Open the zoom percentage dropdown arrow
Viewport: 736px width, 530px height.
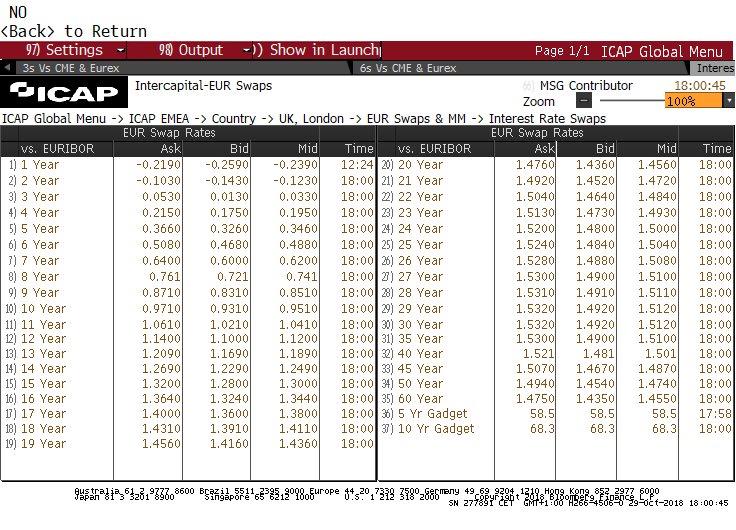(728, 101)
